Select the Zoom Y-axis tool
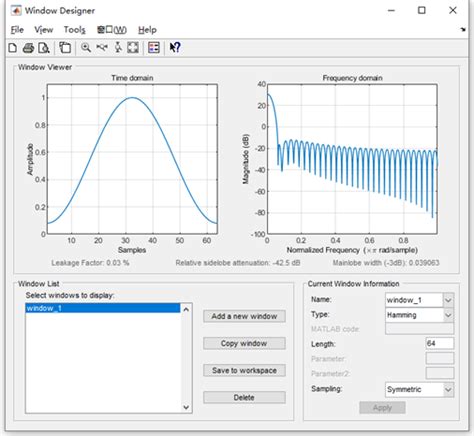The image size is (474, 436). tap(118, 48)
